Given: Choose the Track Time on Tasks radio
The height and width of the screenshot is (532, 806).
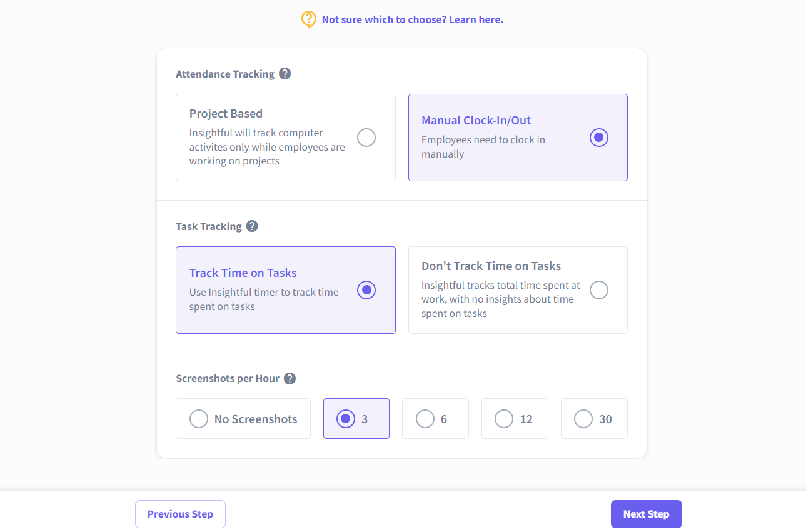Looking at the screenshot, I should click(366, 290).
